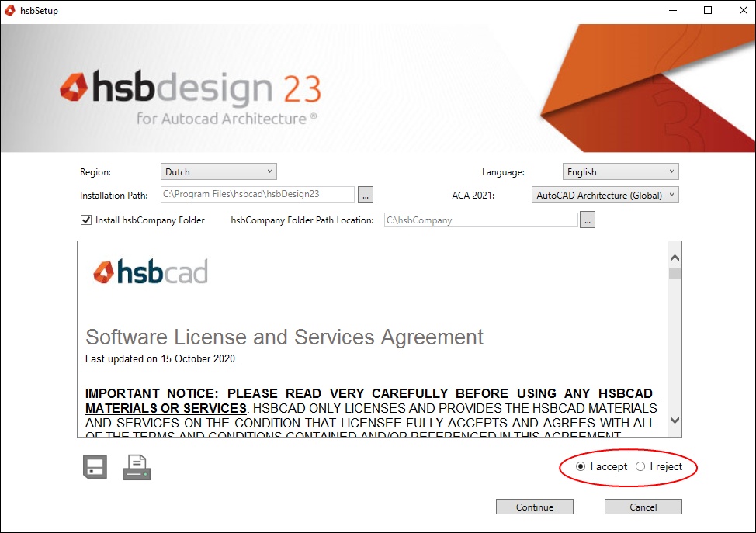
Task: Click the license scrollbar up arrow
Action: coord(675,258)
